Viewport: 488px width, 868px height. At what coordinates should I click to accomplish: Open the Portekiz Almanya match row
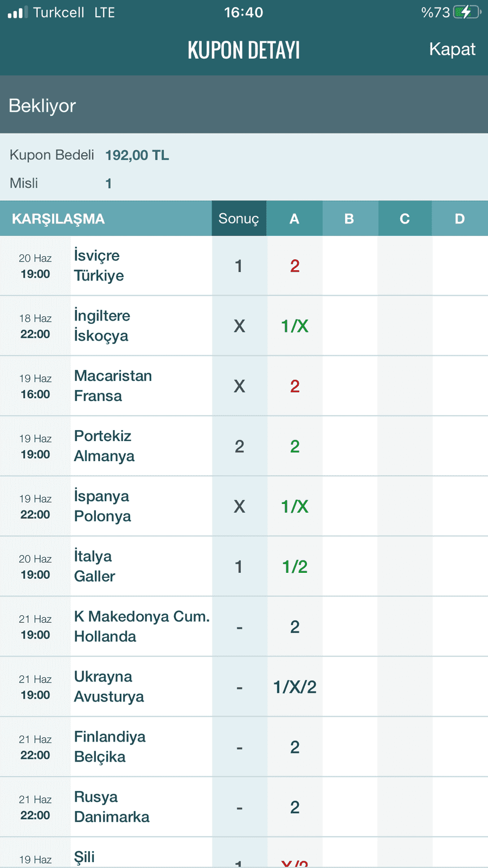(x=244, y=446)
